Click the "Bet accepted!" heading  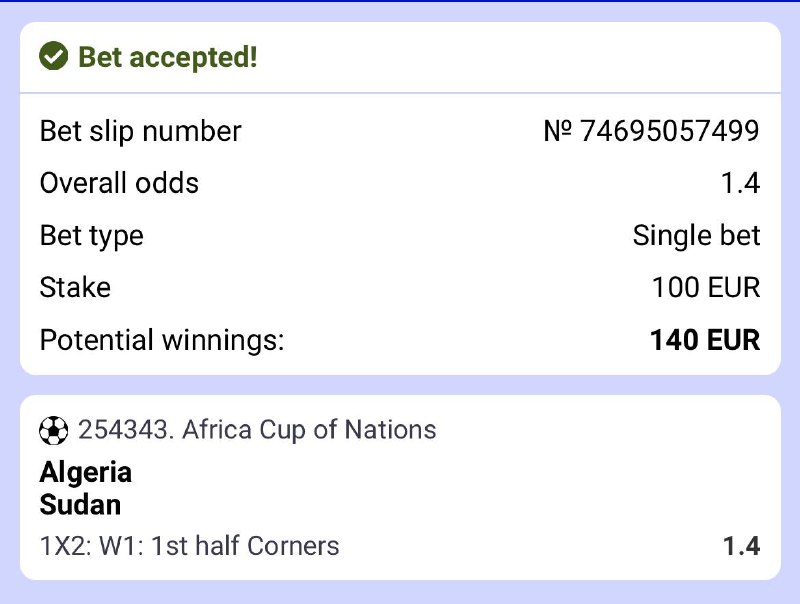167,57
